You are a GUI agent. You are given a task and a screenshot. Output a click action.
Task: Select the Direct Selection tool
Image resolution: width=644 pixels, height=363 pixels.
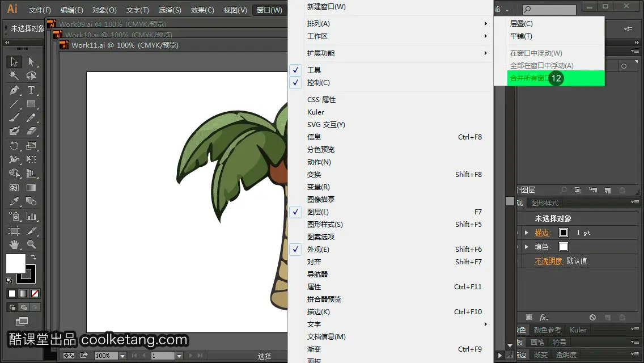(31, 62)
